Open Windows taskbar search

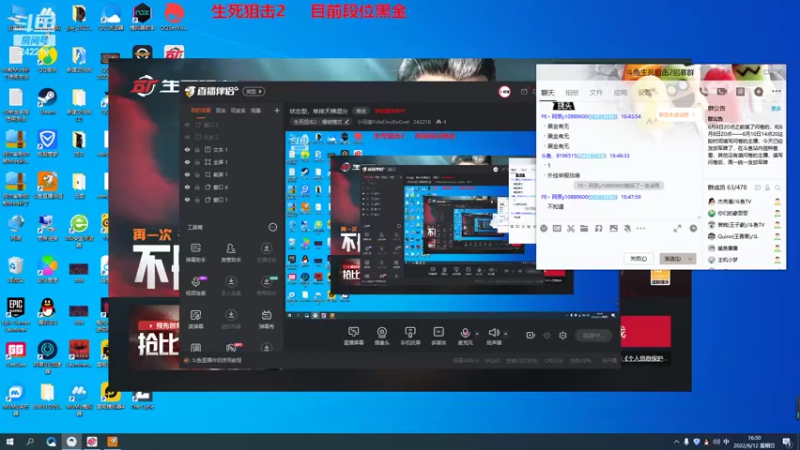coord(30,442)
